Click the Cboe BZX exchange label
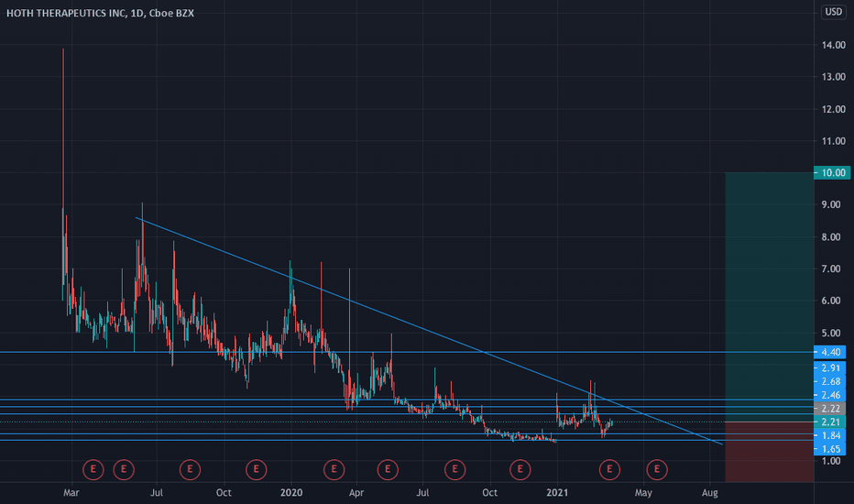This screenshot has height=504, width=854. (x=170, y=13)
